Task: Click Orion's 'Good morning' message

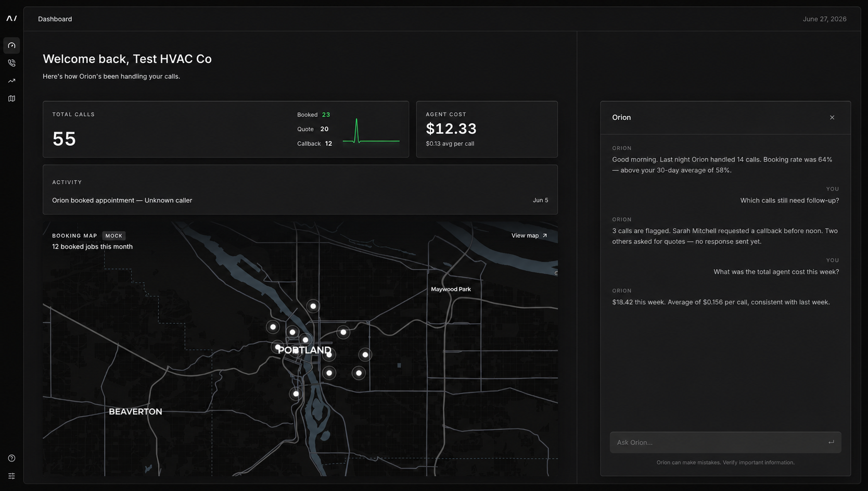Action: point(722,165)
